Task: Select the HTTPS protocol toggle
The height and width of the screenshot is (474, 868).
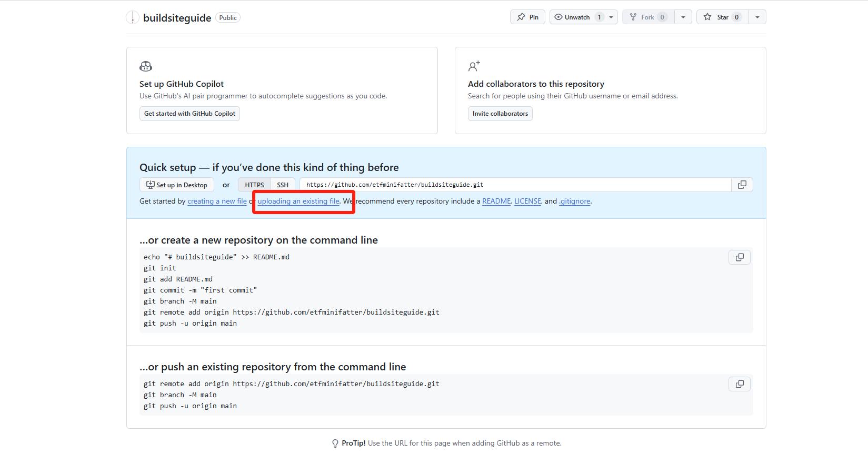Action: pos(254,185)
